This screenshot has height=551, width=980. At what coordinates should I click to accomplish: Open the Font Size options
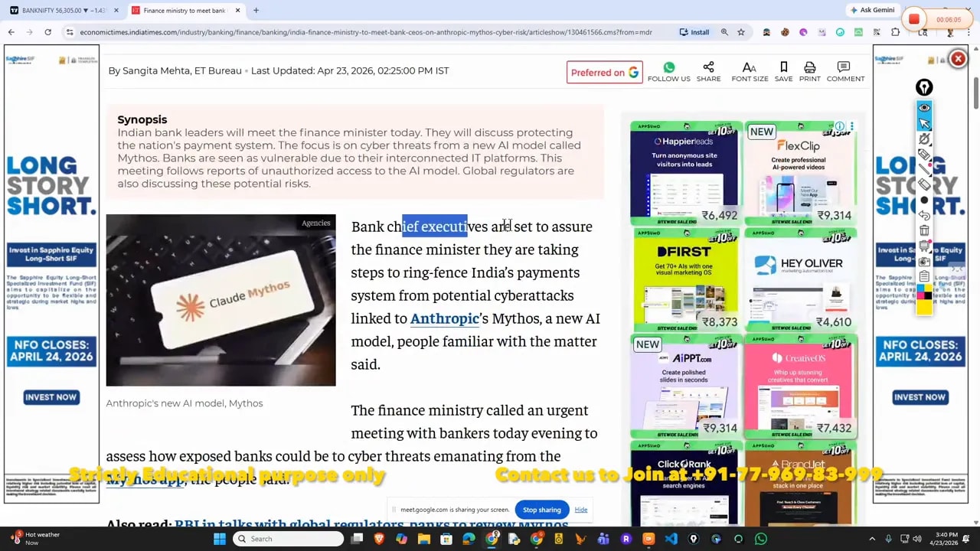749,68
